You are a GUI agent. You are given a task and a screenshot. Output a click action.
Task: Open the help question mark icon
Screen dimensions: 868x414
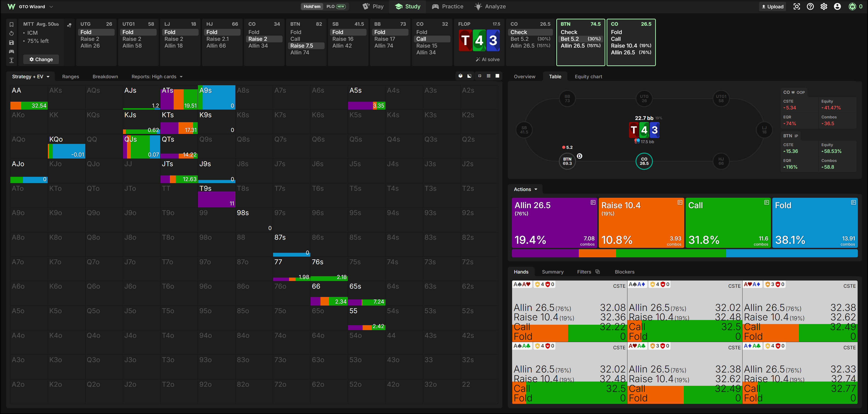pos(810,6)
